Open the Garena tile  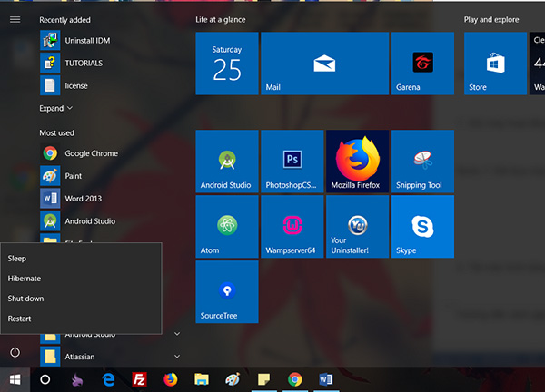pos(422,64)
